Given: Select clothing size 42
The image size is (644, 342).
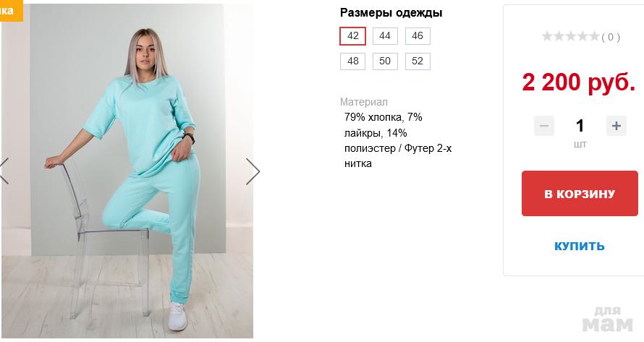Looking at the screenshot, I should pyautogui.click(x=353, y=36).
